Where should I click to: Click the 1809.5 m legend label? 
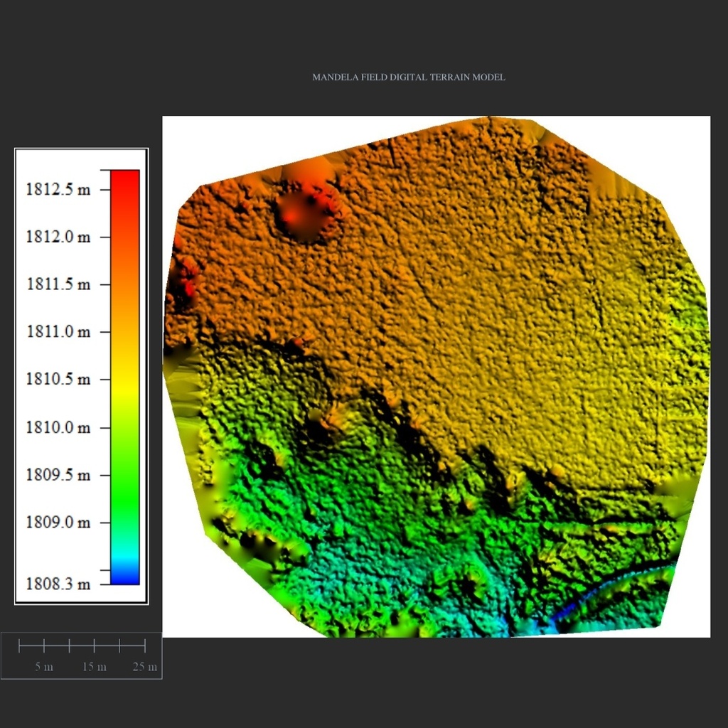point(58,475)
